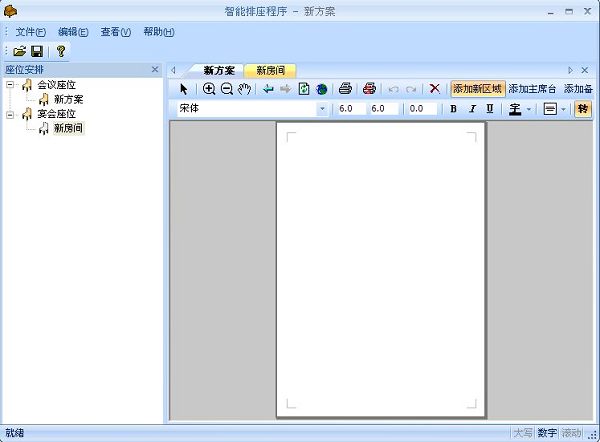Click the open folder icon
This screenshot has height=442, width=600.
20,51
